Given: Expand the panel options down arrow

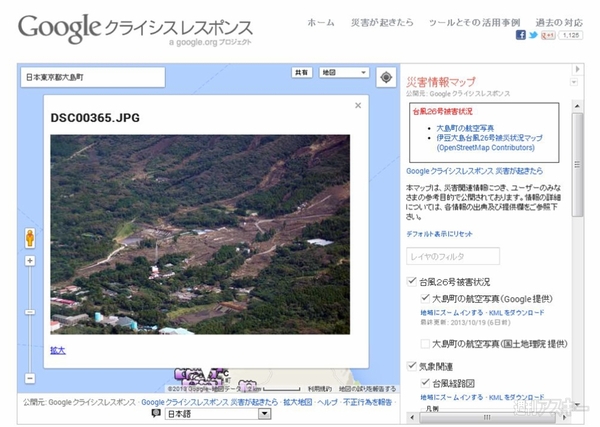Looking at the screenshot, I should click(x=574, y=82).
